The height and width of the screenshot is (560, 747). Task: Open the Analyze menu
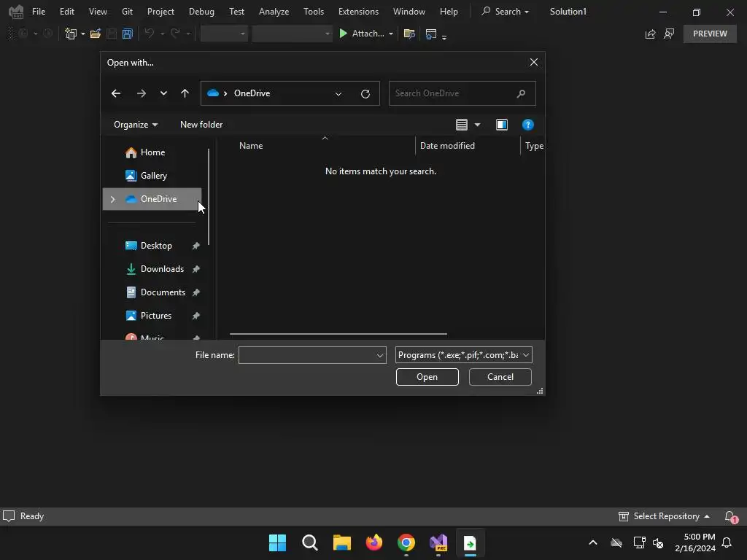[274, 12]
